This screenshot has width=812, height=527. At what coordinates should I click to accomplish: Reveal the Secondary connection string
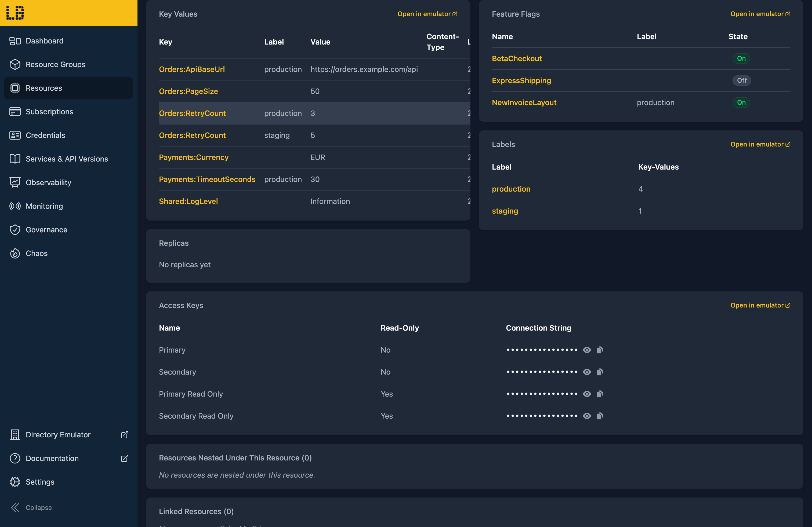pyautogui.click(x=587, y=372)
